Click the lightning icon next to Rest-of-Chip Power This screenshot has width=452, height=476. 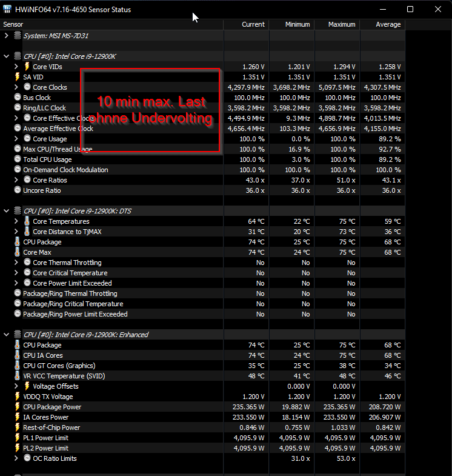(x=18, y=427)
